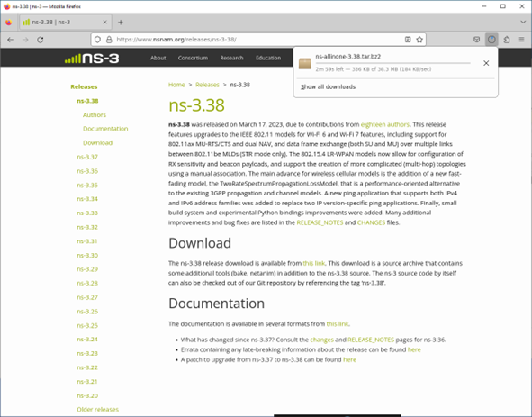Open the Download sidebar link
Viewport: 532px width, 417px height.
tap(98, 143)
